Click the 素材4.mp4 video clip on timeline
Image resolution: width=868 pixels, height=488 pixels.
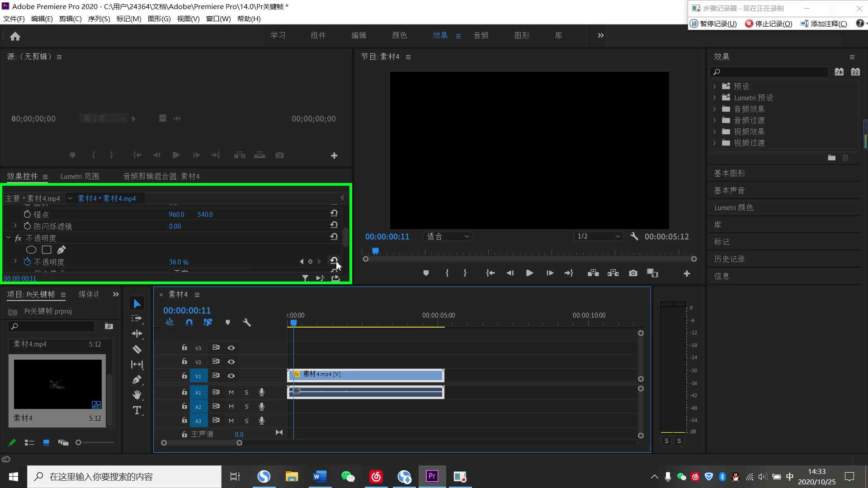point(366,375)
